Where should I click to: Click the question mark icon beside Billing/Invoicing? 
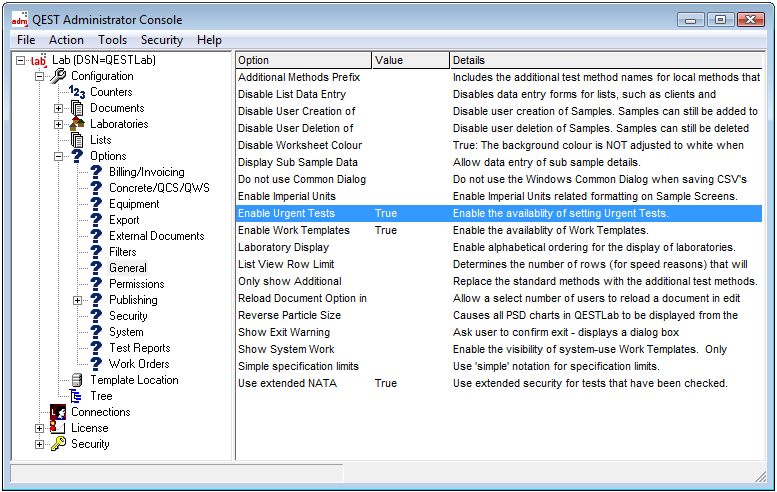(96, 172)
